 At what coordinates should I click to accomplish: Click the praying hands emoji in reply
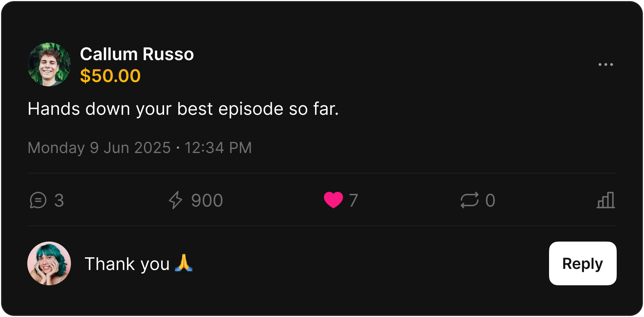pyautogui.click(x=184, y=263)
